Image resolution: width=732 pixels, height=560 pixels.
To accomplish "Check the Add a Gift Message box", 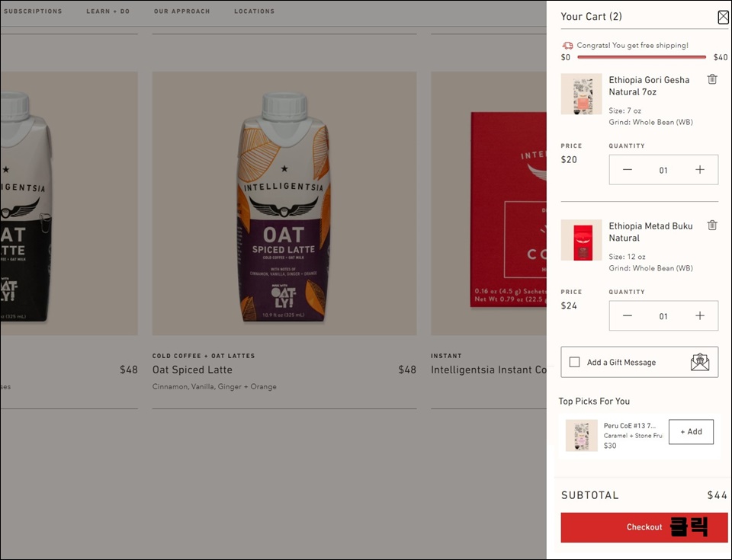I will tap(575, 362).
